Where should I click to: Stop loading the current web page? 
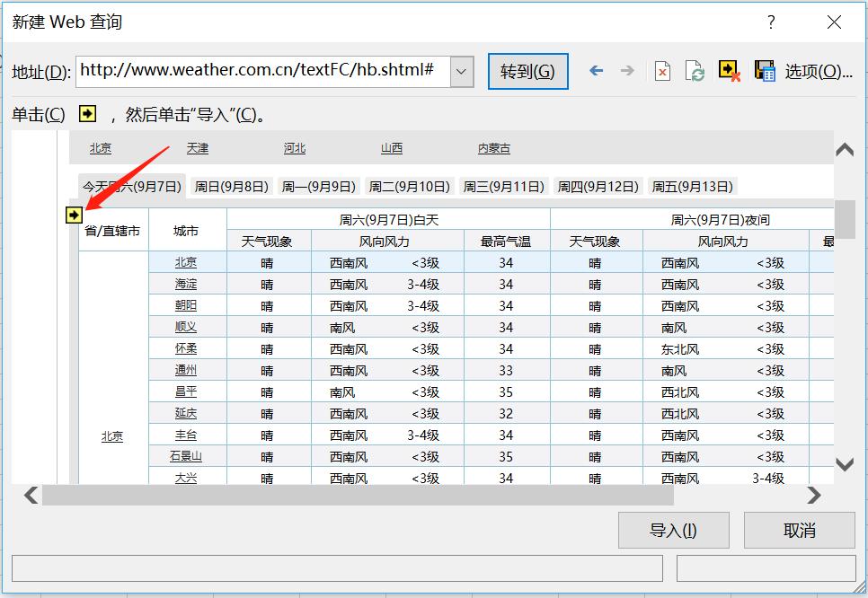coord(662,70)
